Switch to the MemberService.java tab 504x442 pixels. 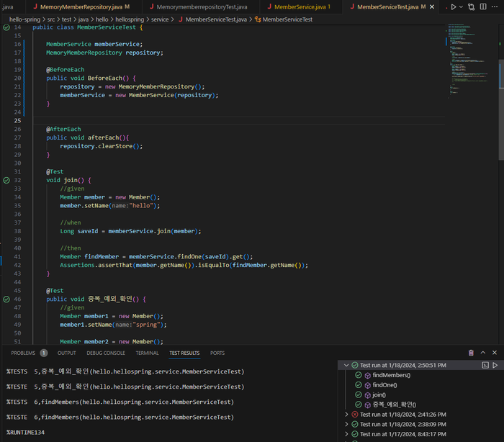point(300,6)
